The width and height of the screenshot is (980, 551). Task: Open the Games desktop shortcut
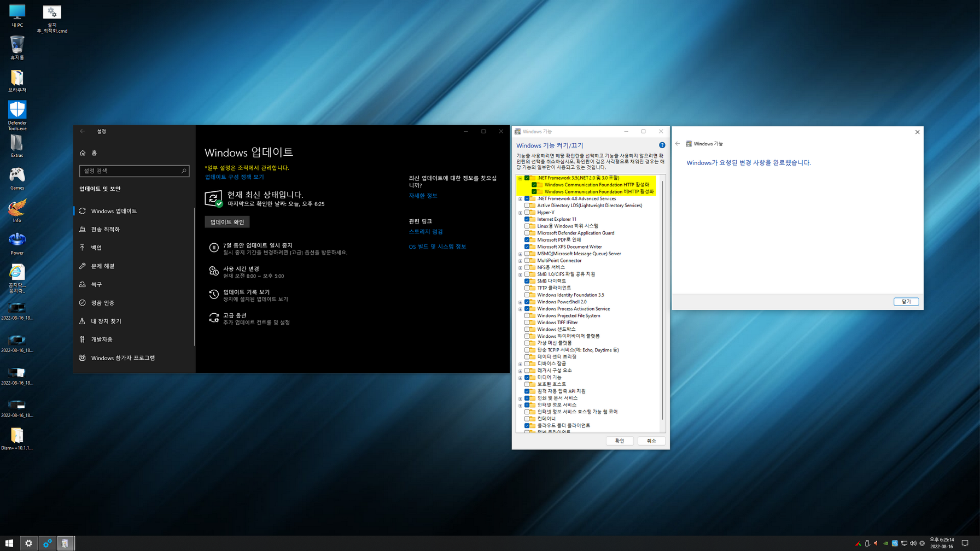(x=17, y=179)
